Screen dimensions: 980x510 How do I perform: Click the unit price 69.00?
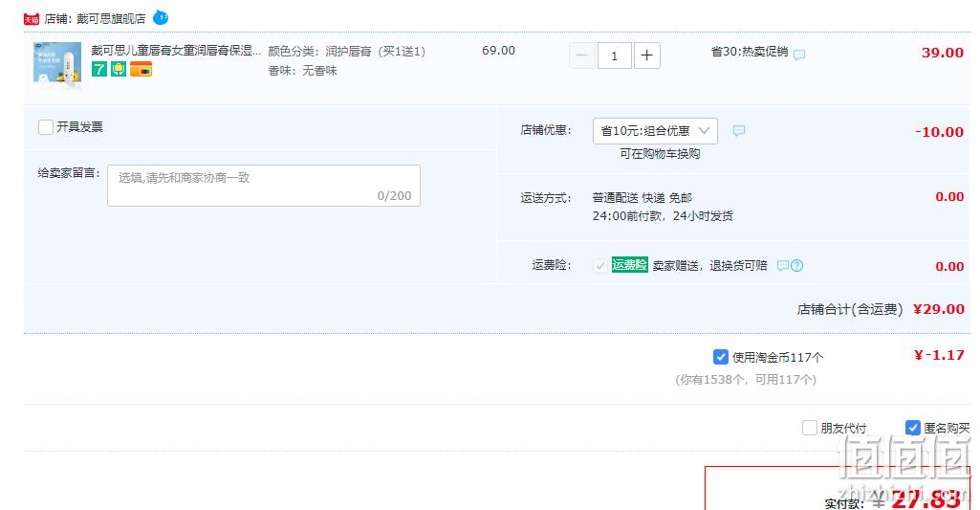[499, 50]
